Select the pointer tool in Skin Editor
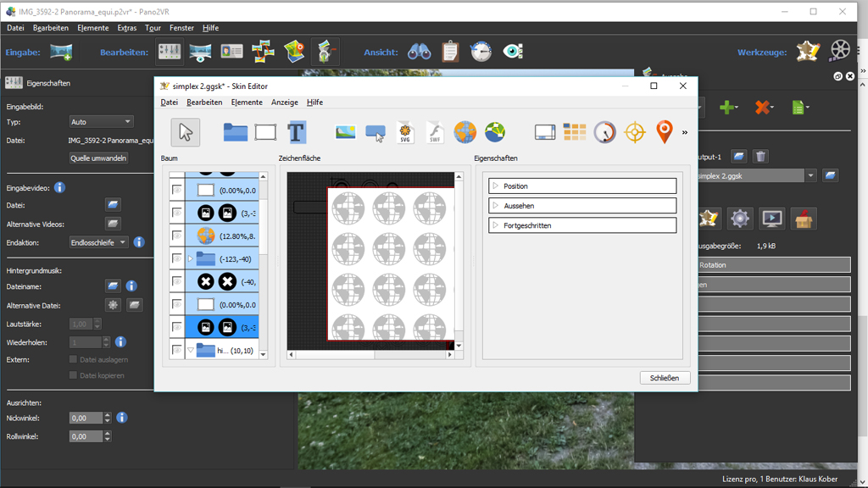Viewport: 868px width, 488px height. click(x=186, y=132)
